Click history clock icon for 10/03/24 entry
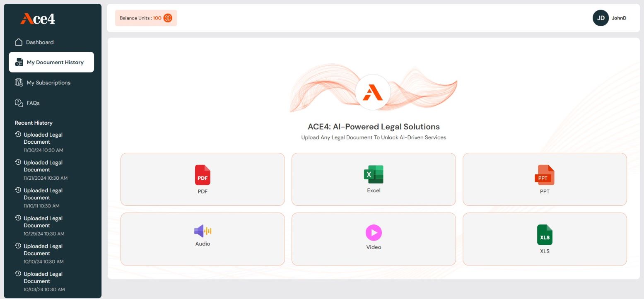 (18, 273)
